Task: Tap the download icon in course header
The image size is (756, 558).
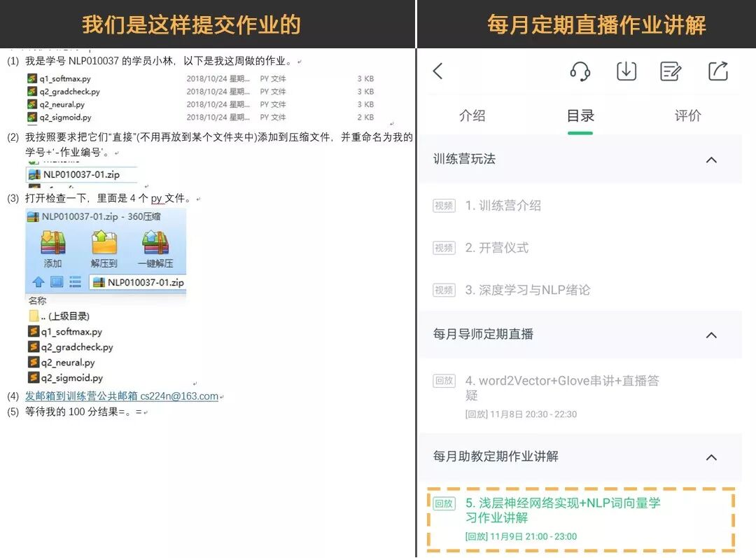Action: pyautogui.click(x=626, y=71)
